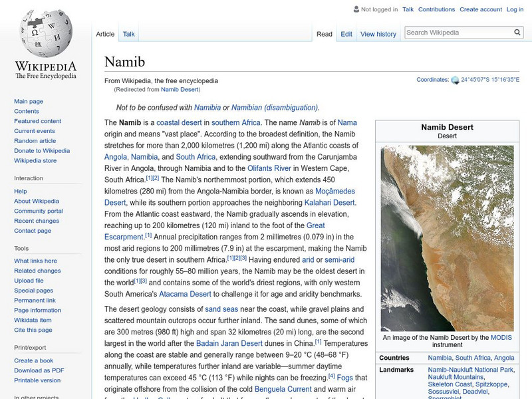
Task: Click Download as PDF
Action: click(39, 370)
